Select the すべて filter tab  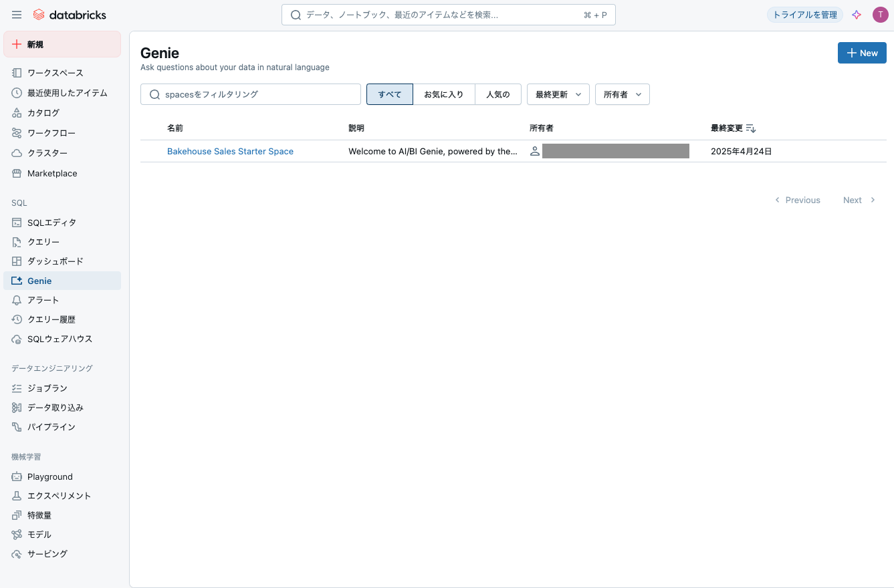[389, 94]
